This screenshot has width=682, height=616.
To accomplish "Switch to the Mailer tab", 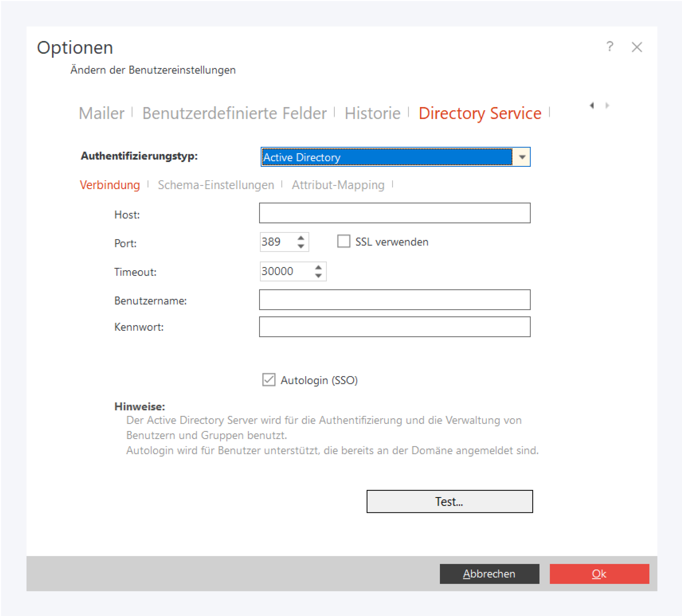I will 101,113.
